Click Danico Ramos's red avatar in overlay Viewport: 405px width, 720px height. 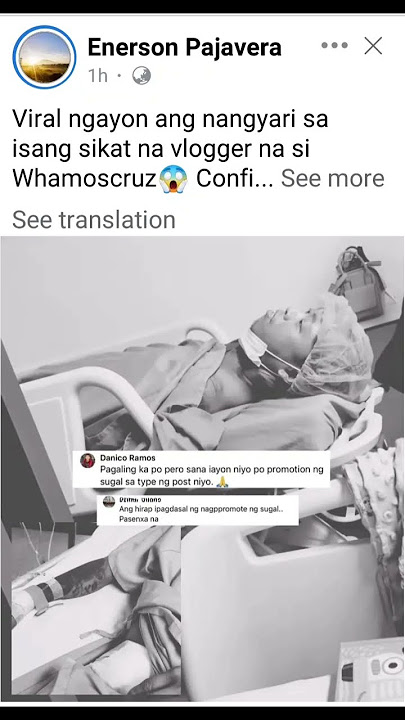87,461
